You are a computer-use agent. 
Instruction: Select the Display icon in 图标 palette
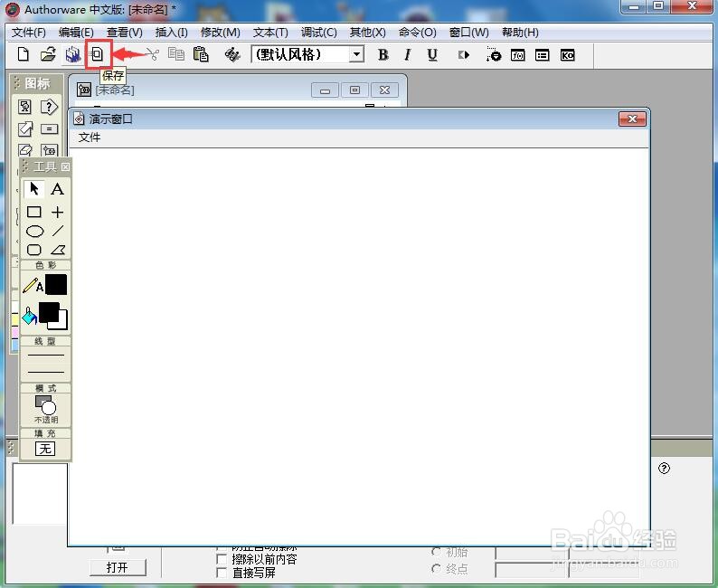click(24, 107)
